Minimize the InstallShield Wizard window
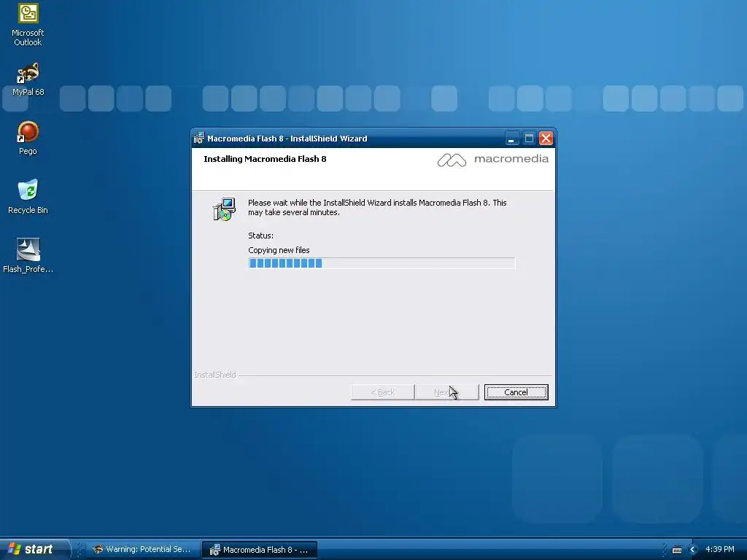Screen dimensions: 747x560 point(511,139)
